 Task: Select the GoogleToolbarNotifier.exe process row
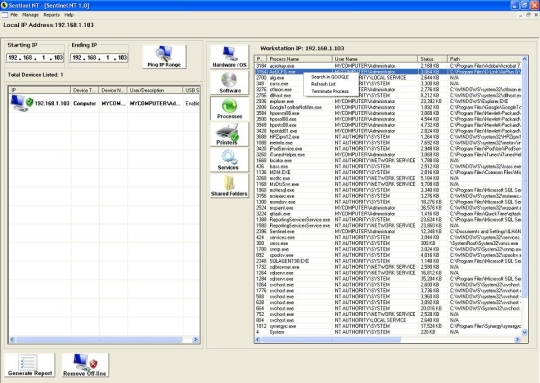388,107
